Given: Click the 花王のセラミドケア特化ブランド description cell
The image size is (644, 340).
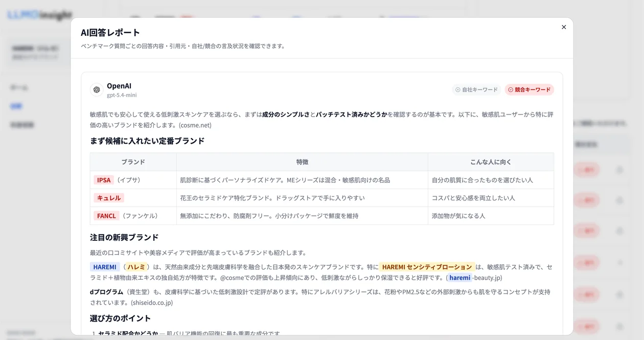Looking at the screenshot, I should 302,198.
